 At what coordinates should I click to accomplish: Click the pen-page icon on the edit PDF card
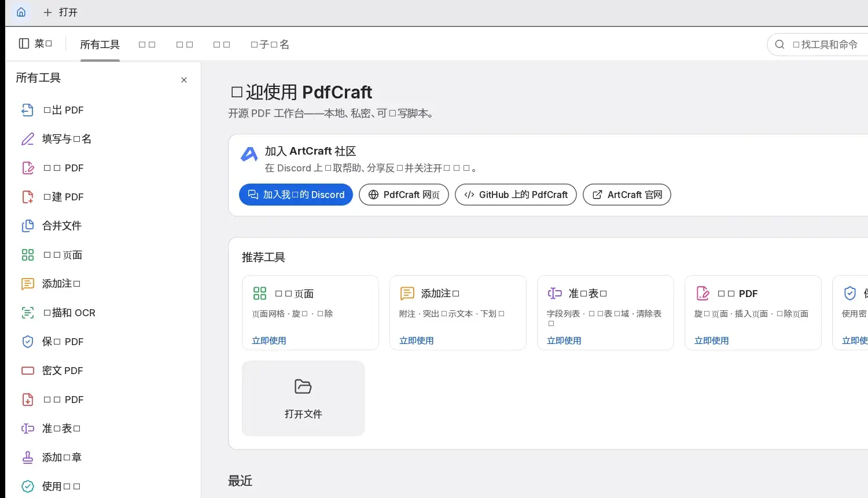pos(703,294)
